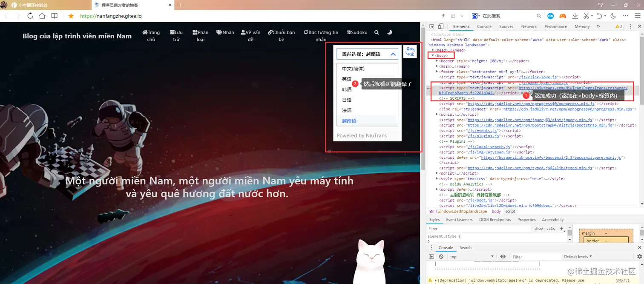Open the browser three-dots more menu
644x284 pixels.
(x=626, y=16)
